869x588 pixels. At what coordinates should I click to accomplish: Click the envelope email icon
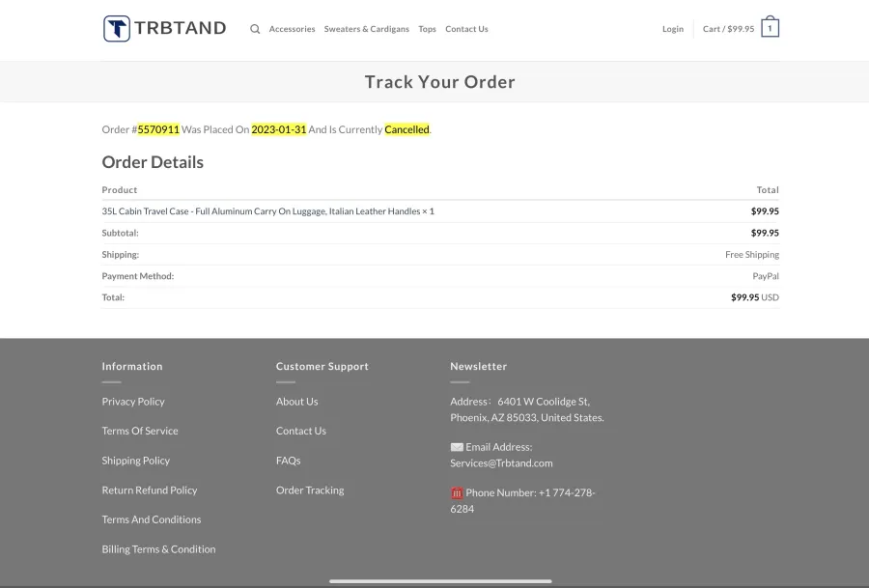point(457,447)
